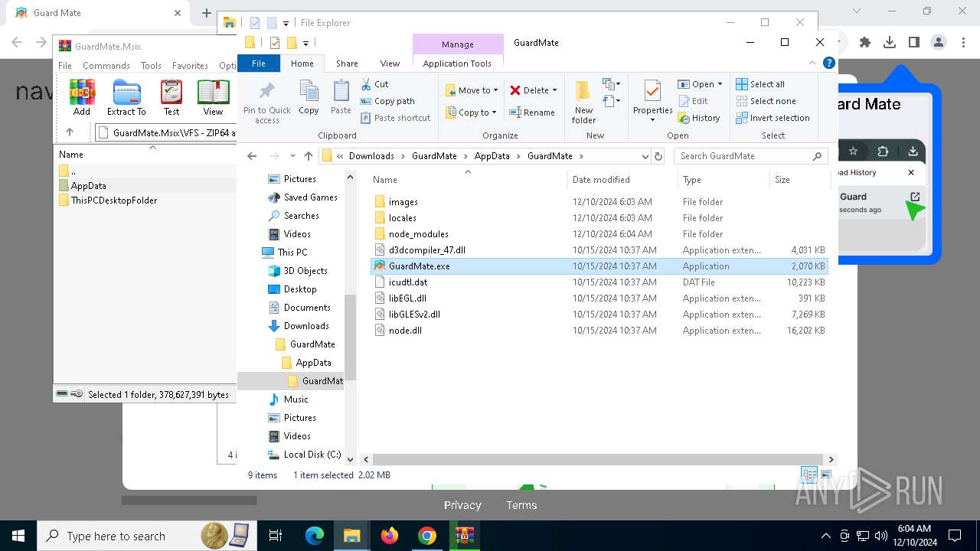This screenshot has height=551, width=980.
Task: Switch to the Share ribbon tab
Action: coord(347,64)
